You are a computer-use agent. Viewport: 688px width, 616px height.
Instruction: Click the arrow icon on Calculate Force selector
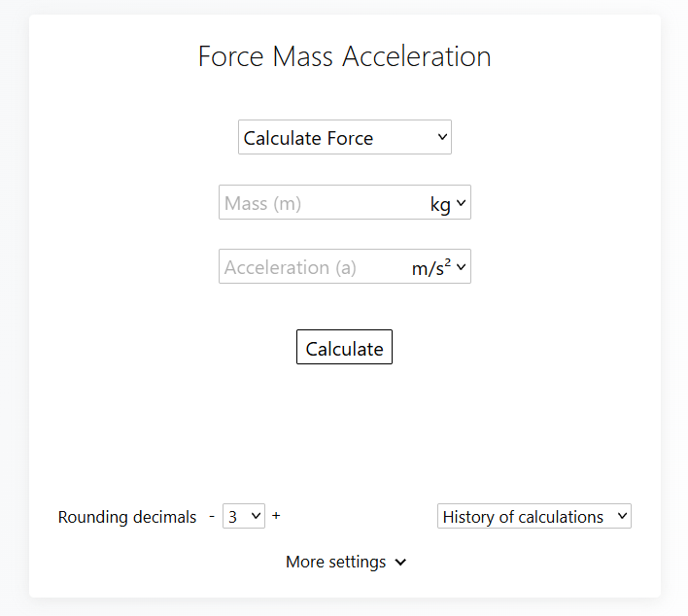(443, 138)
